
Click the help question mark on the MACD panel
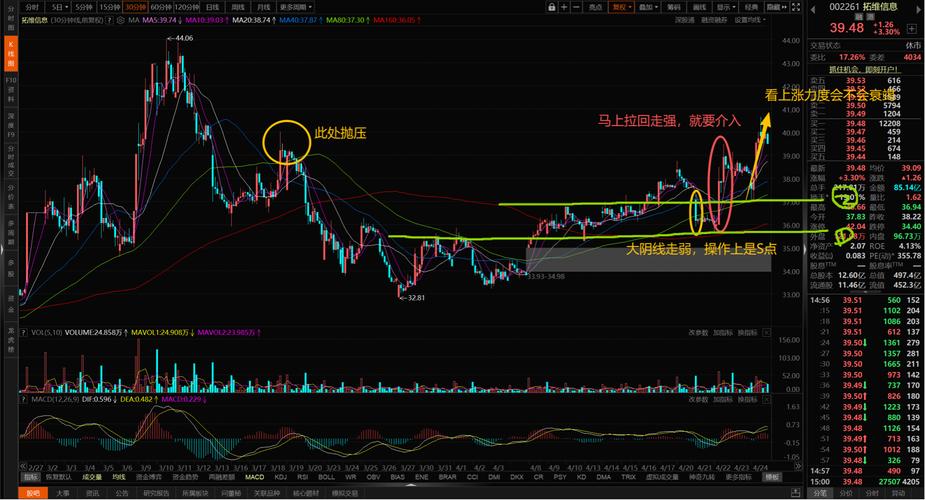point(24,399)
